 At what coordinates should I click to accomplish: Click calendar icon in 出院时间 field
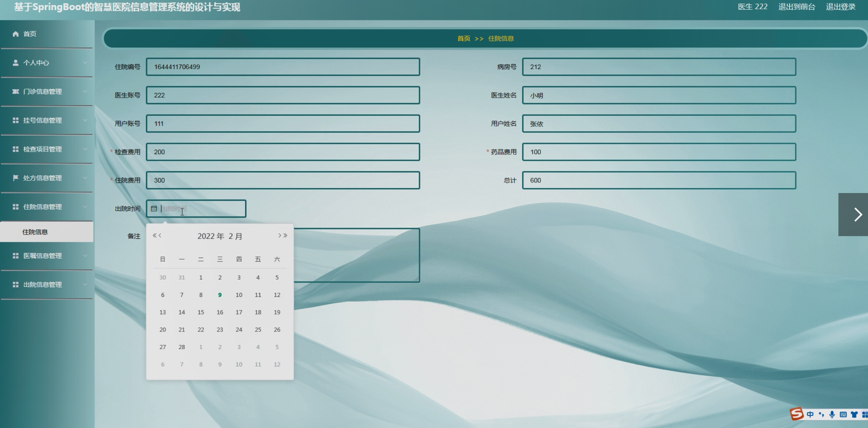point(154,209)
